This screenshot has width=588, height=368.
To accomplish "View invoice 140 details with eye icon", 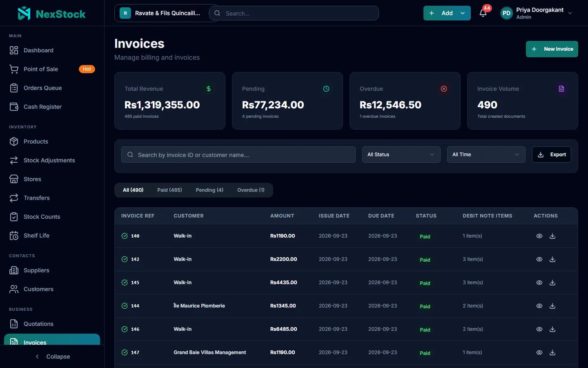I will click(539, 236).
